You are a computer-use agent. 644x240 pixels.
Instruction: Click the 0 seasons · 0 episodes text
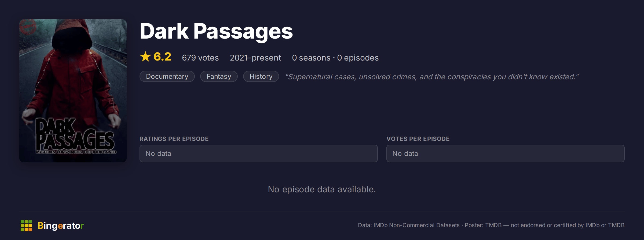[x=335, y=58]
